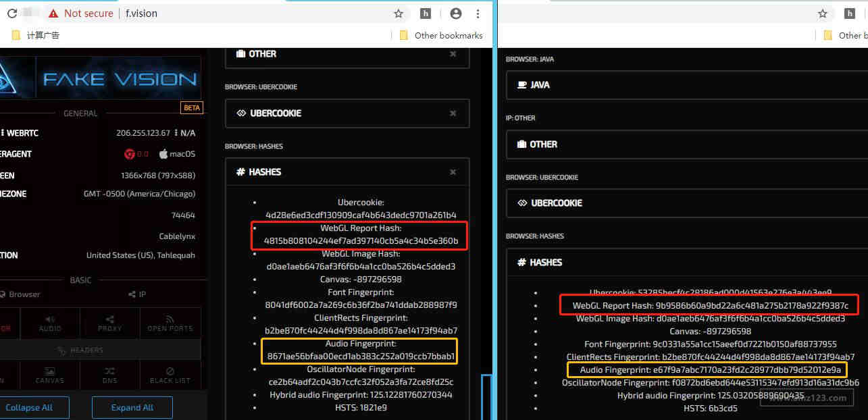The height and width of the screenshot is (420, 868).
Task: Click the red browser icon in useragent row
Action: pos(130,154)
